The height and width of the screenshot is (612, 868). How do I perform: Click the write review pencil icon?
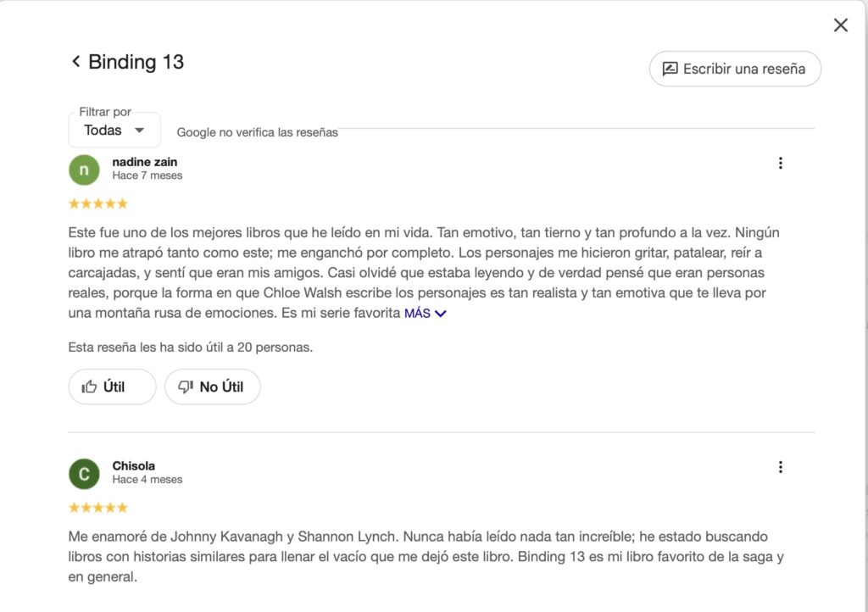670,70
